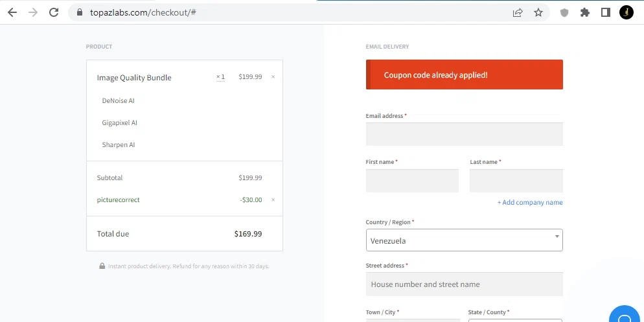Viewport: 644px width, 322px height.
Task: Share this page via share icon
Action: coord(518,12)
